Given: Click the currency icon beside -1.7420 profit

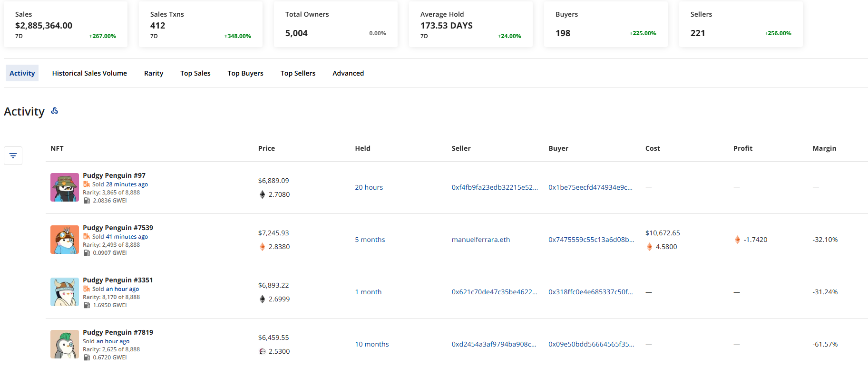Looking at the screenshot, I should click(737, 240).
